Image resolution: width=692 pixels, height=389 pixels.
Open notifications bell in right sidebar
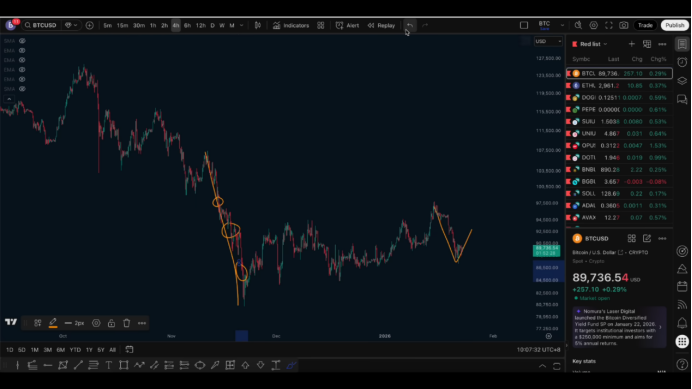[x=682, y=323]
